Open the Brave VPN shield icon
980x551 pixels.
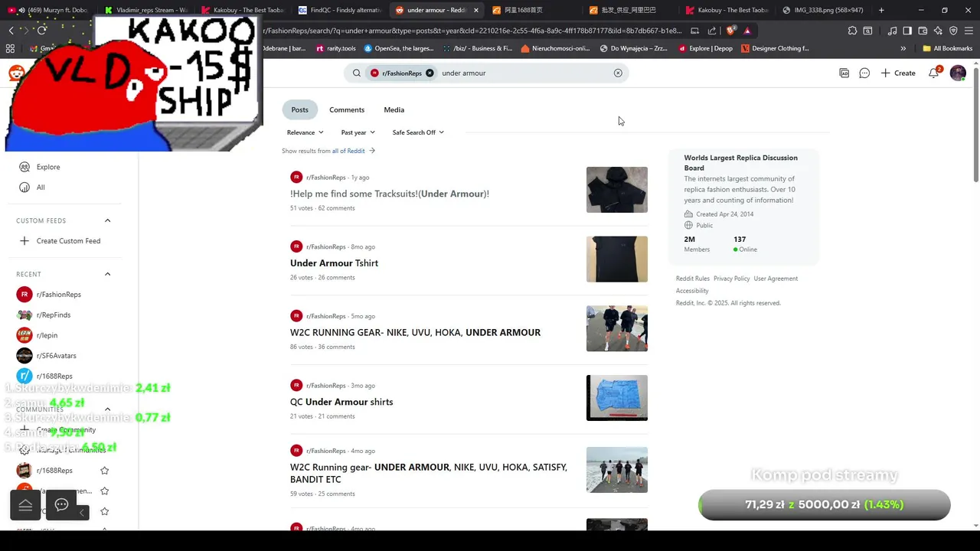coord(953,31)
